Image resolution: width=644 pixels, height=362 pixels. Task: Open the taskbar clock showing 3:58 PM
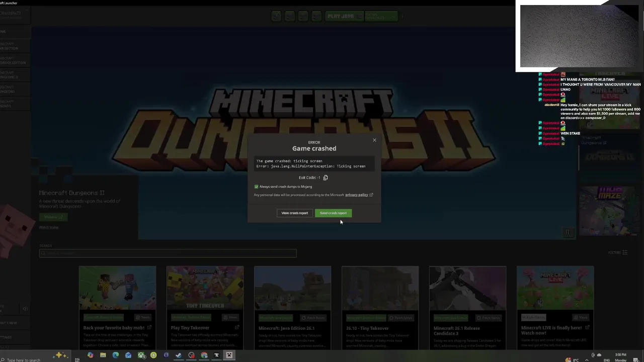(621, 357)
